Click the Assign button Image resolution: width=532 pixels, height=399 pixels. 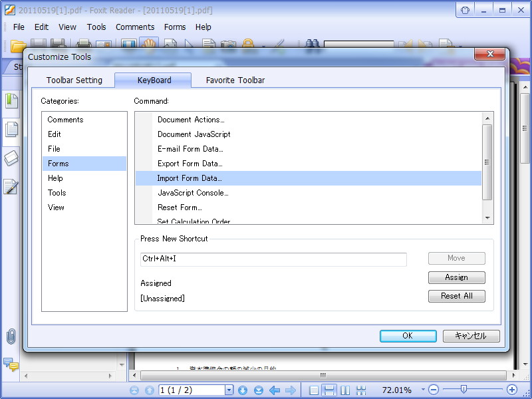coord(456,277)
